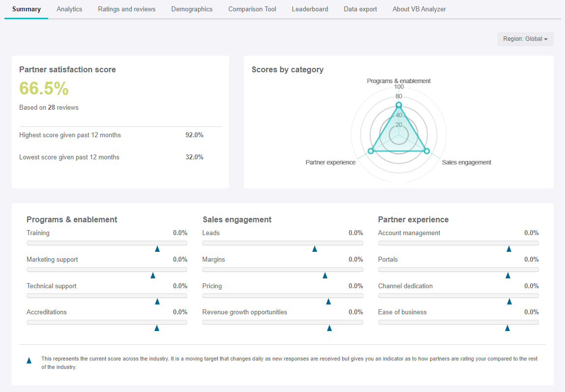Viewport: 565px width, 392px height.
Task: Click the 66.5% partner satisfaction score
Action: [44, 89]
